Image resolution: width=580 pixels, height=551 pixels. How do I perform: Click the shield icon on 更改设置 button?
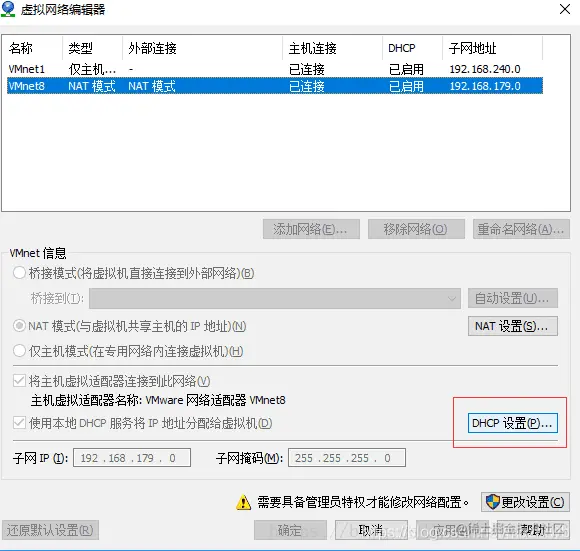492,502
